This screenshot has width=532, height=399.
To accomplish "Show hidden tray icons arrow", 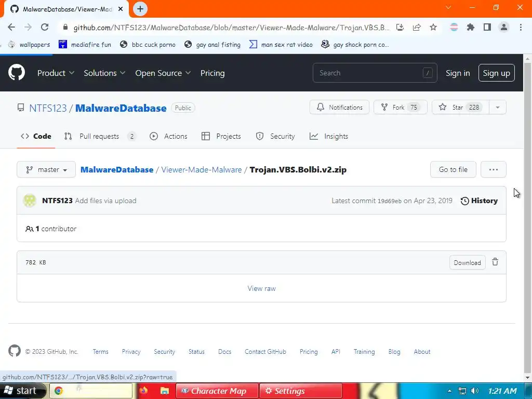I will [x=449, y=391].
